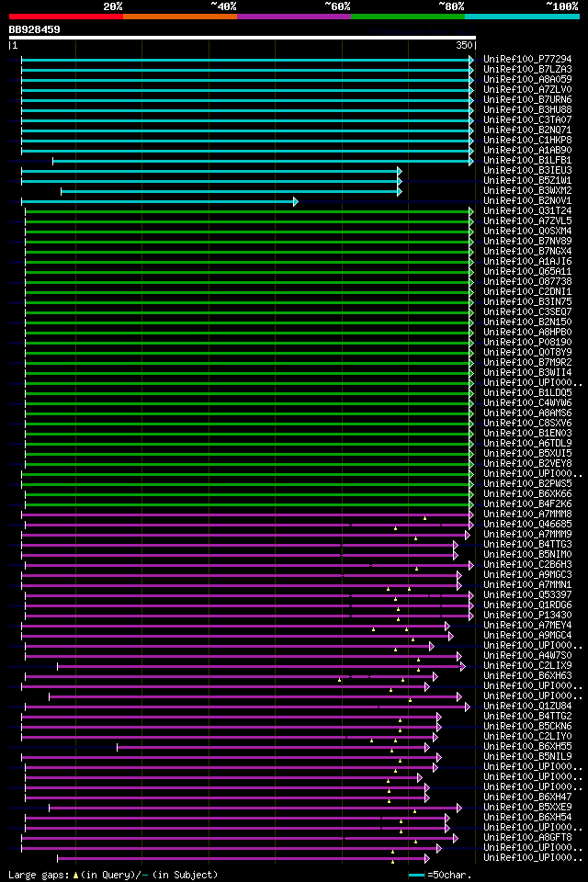588x882 pixels.
Task: Click UniRef100_A1AJI6 hit name
Action: click(x=527, y=262)
